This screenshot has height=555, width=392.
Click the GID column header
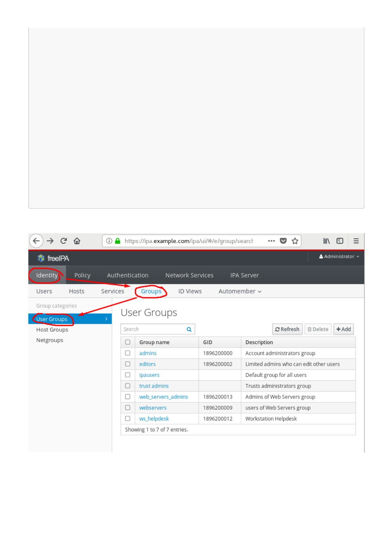(x=208, y=342)
